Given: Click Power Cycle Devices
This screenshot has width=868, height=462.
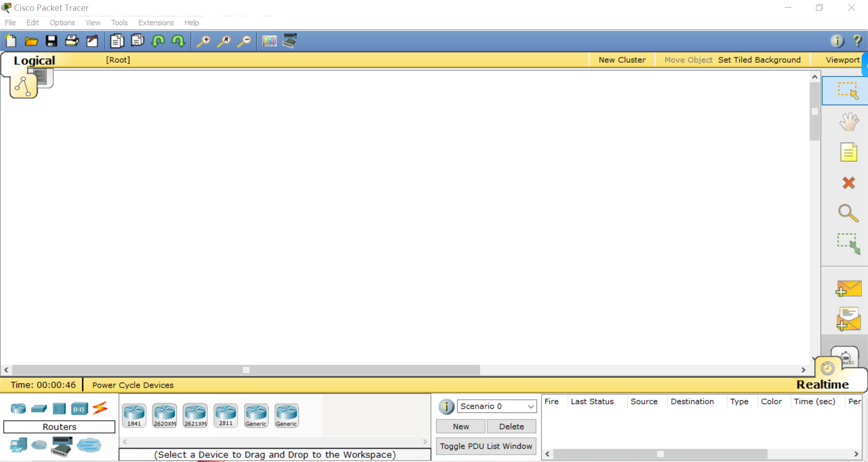Looking at the screenshot, I should tap(133, 385).
